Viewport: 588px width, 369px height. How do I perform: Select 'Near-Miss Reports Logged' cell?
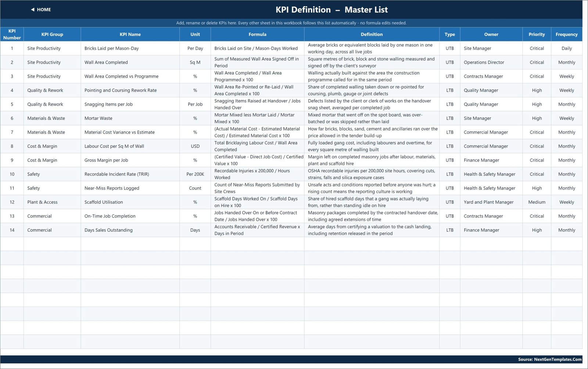point(130,188)
